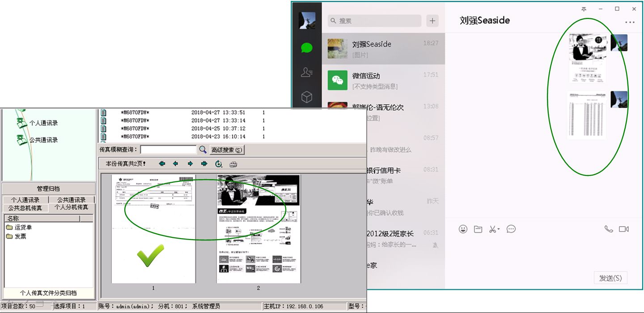Select the fax file dated 2018-04-27 13:33:51
The image size is (644, 313).
(183, 112)
